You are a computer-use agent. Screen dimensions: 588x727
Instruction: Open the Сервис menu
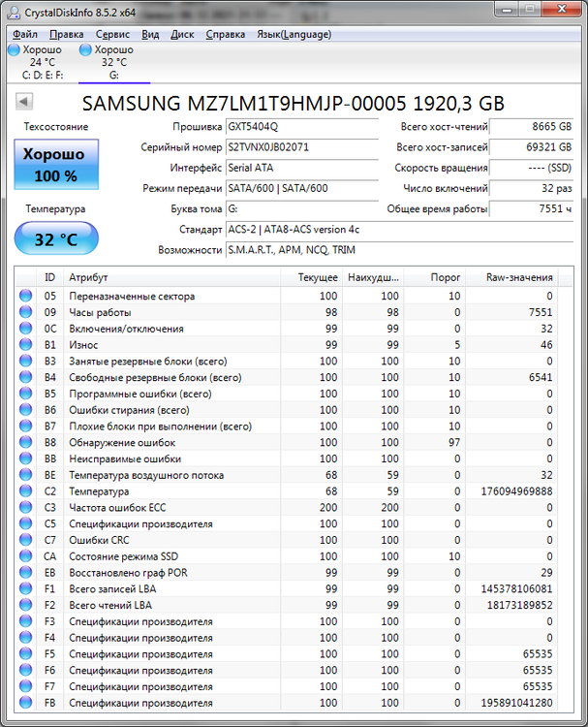tap(112, 34)
